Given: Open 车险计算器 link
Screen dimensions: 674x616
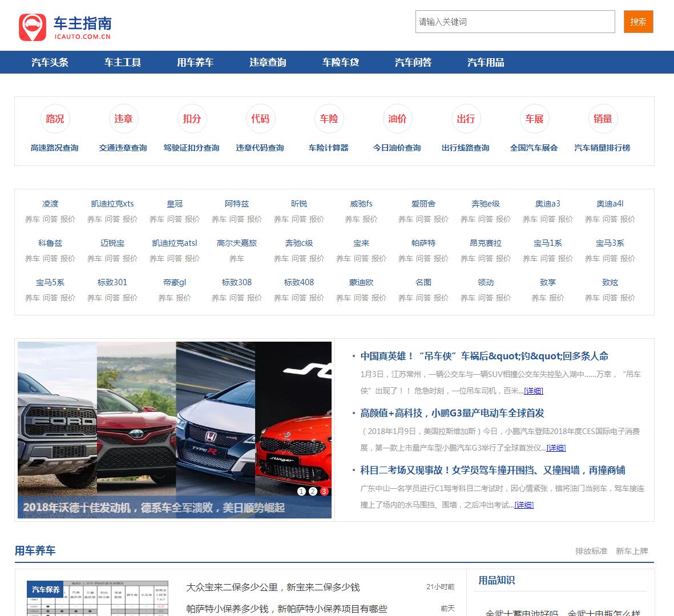Looking at the screenshot, I should coord(329,148).
